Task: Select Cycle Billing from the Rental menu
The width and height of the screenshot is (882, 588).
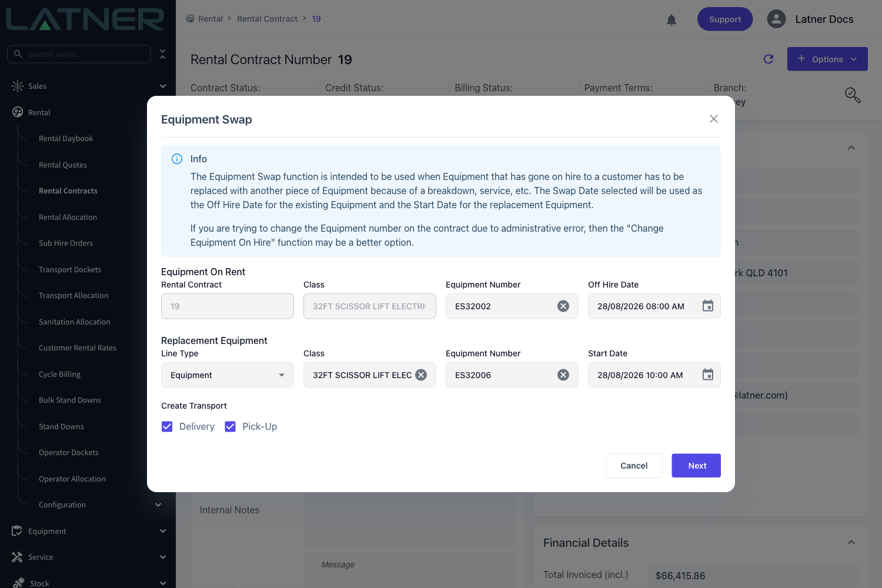Action: pyautogui.click(x=59, y=375)
